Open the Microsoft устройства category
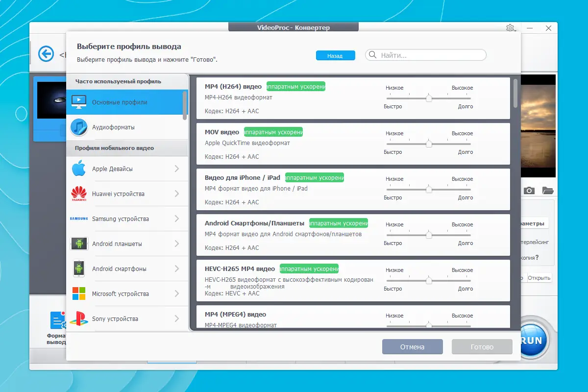The height and width of the screenshot is (392, 588). point(127,294)
